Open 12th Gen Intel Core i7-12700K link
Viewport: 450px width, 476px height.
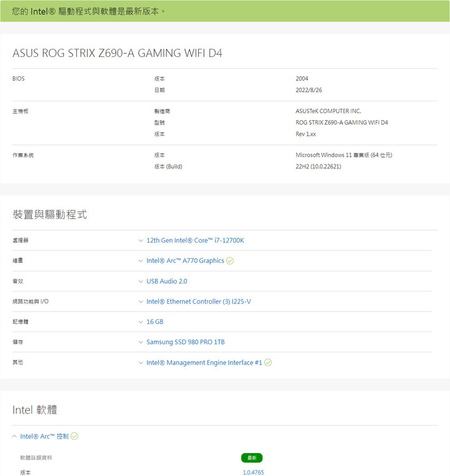point(195,240)
